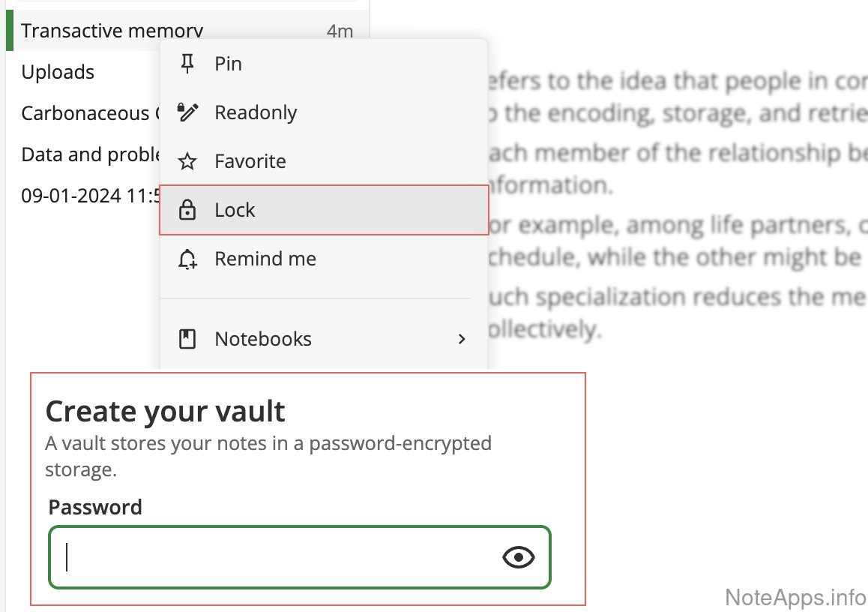This screenshot has width=868, height=612.
Task: Click the padlock icon beside Lock
Action: coord(187,211)
